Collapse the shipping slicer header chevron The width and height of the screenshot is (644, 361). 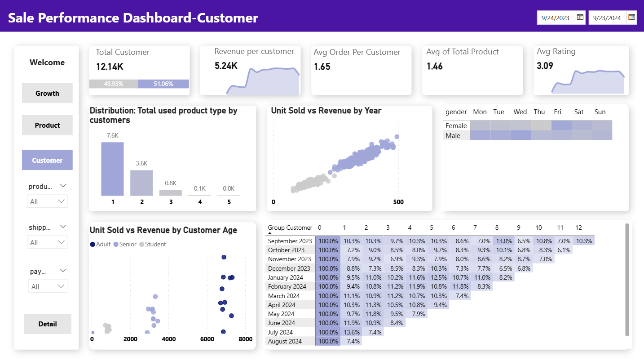[63, 227]
